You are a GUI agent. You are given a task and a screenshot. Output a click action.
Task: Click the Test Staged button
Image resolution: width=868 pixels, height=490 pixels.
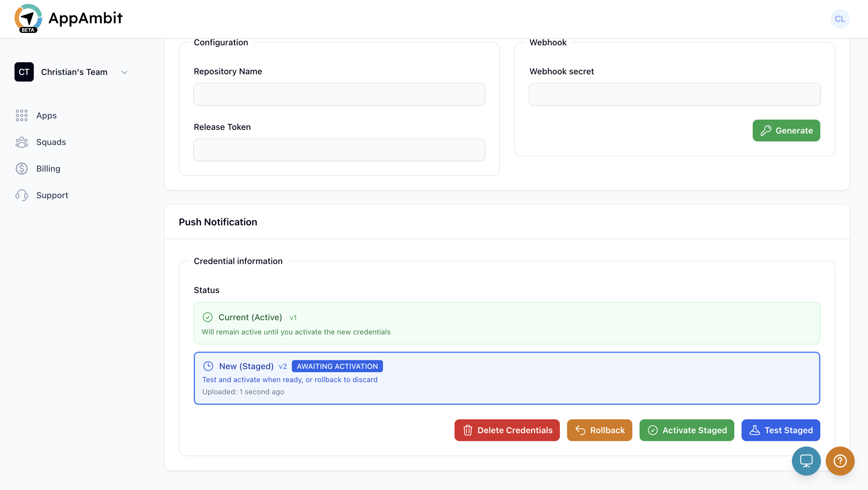click(x=780, y=430)
